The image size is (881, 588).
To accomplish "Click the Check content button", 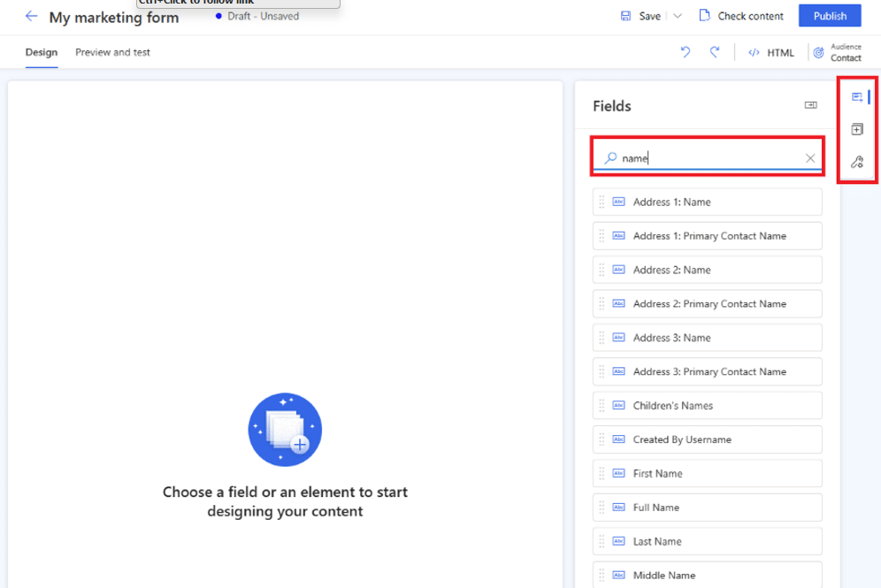I will 741,16.
